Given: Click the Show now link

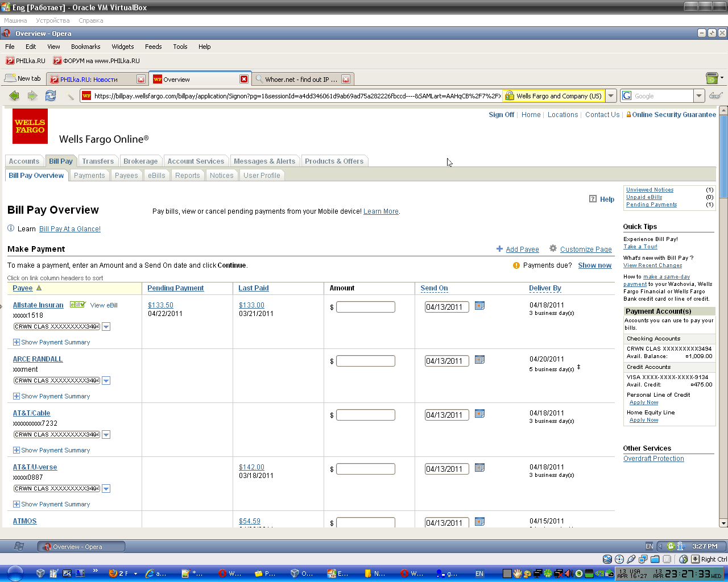Looking at the screenshot, I should [595, 265].
